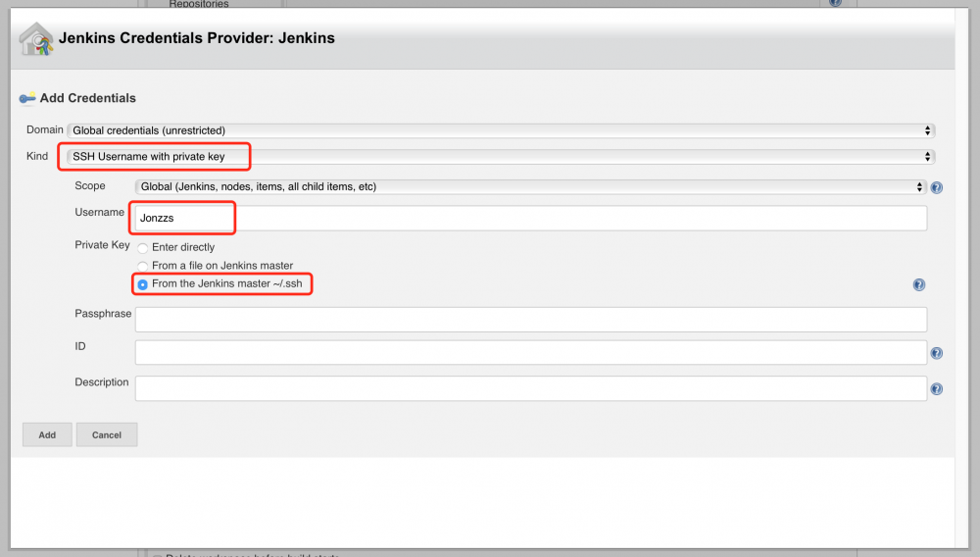Focus the Passphrase input field
The image size is (980, 557).
pyautogui.click(x=530, y=320)
